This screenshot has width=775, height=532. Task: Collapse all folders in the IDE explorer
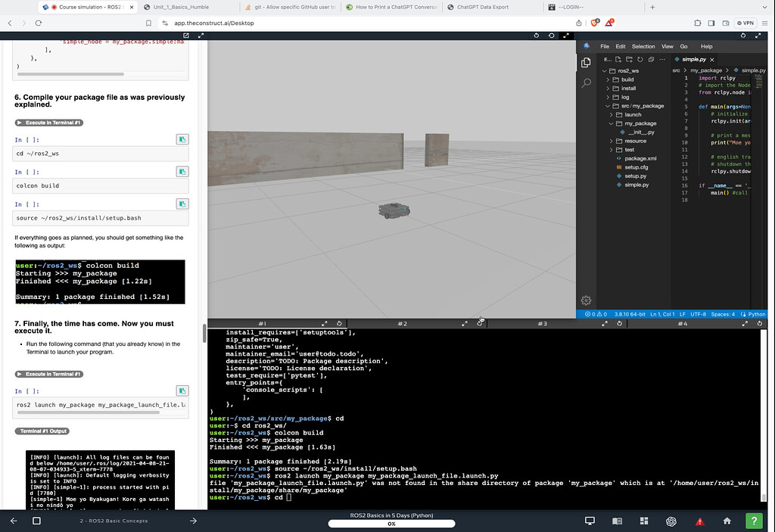[x=651, y=59]
